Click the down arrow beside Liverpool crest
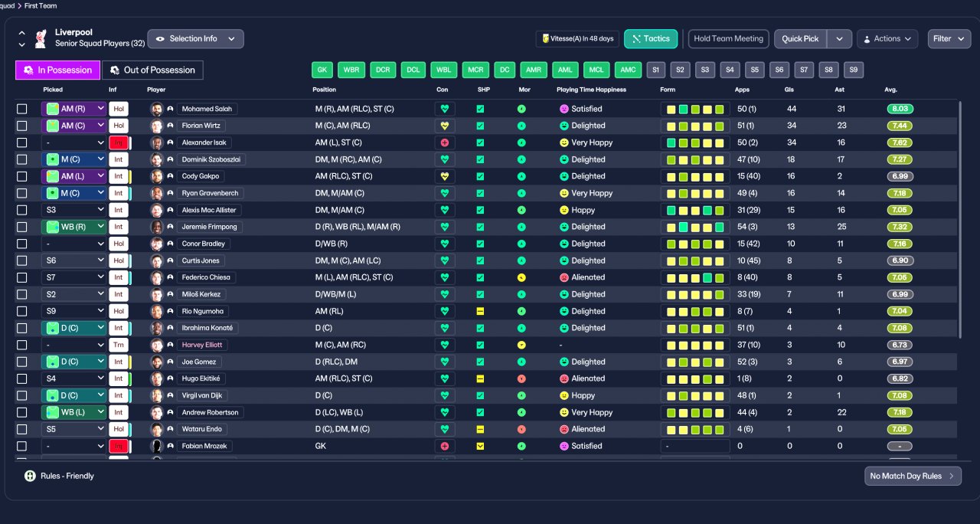The height and width of the screenshot is (524, 980). 21,44
